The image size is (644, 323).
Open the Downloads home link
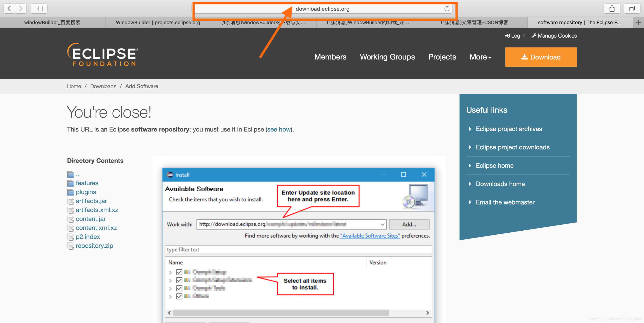(x=500, y=184)
